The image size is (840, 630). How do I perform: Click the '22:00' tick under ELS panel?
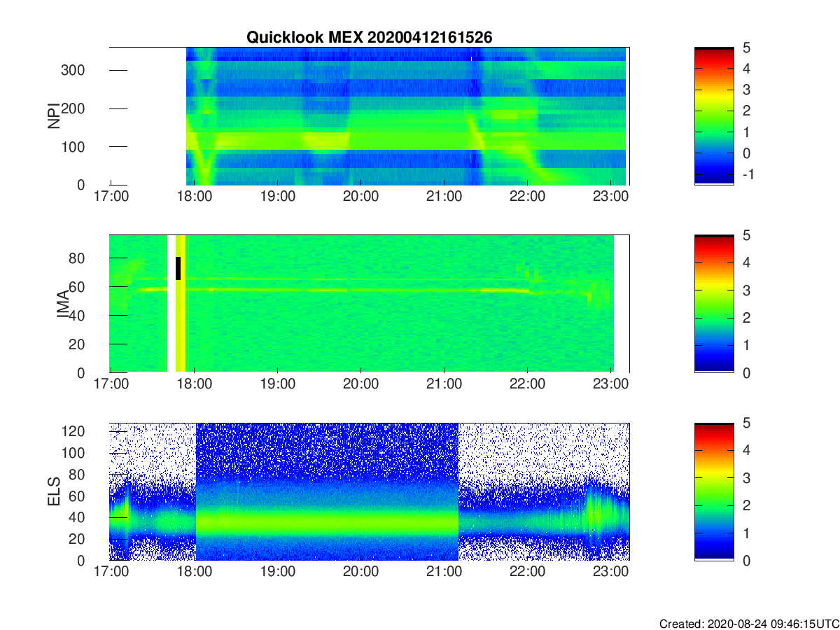coord(527,572)
